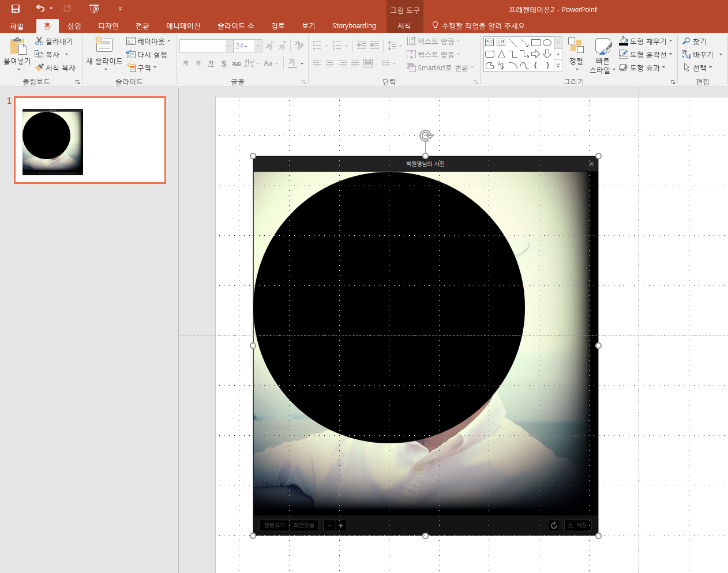Toggle bullet list formatting
This screenshot has width=728, height=573.
click(x=317, y=46)
